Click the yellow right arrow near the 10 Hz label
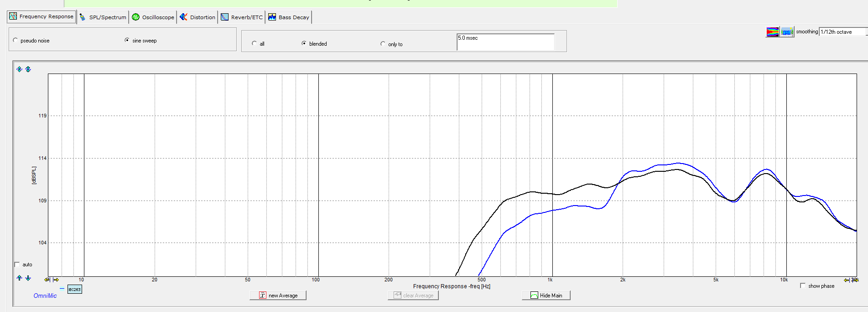Image resolution: width=868 pixels, height=312 pixels. click(x=56, y=280)
